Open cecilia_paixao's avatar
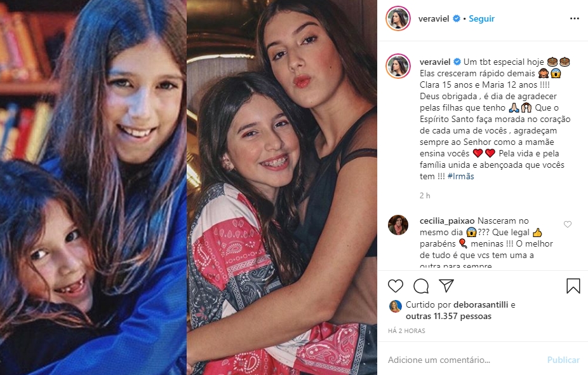The height and width of the screenshot is (375, 588). (x=398, y=225)
